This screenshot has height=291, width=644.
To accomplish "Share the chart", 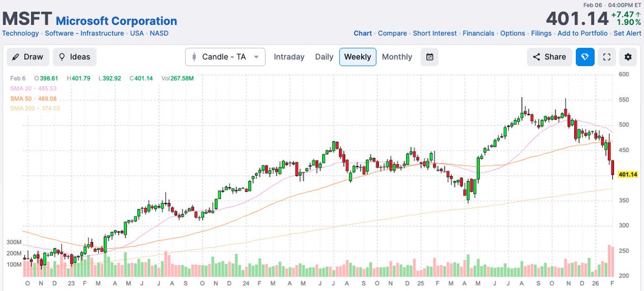I will coord(550,56).
